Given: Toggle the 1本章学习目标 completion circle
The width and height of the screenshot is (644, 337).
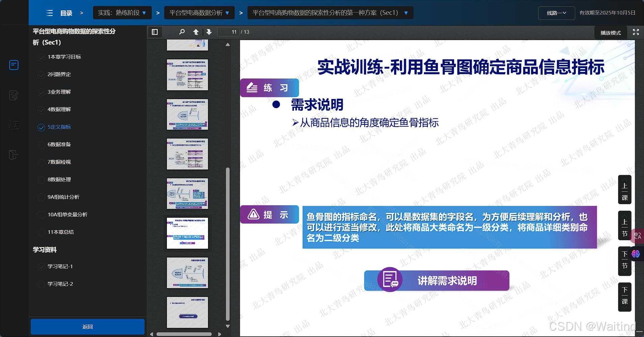Looking at the screenshot, I should [41, 57].
